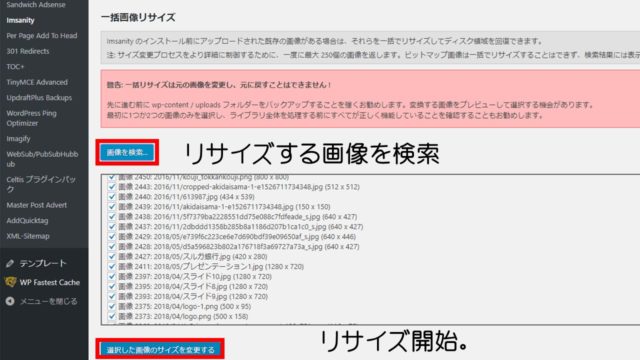Open XML-Sitemap settings
640x360 pixels.
(x=28, y=236)
